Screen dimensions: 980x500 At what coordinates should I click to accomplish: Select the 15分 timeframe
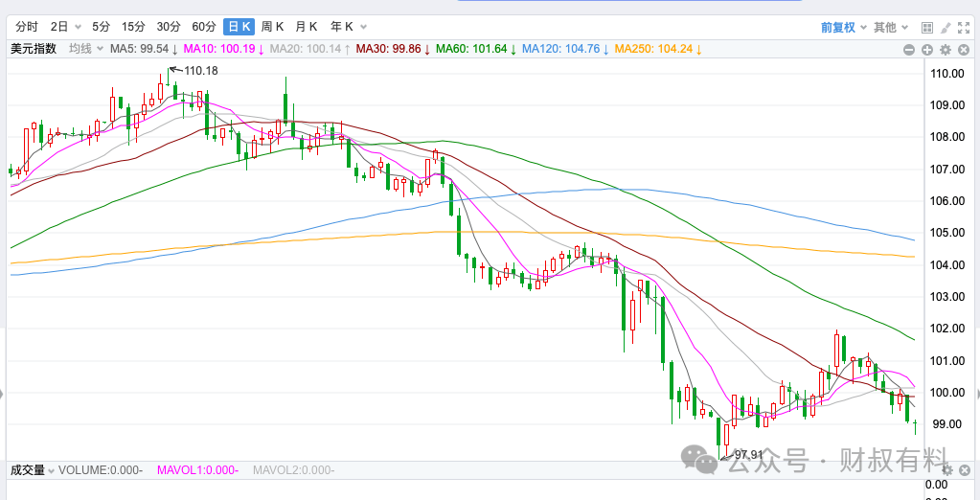(133, 27)
